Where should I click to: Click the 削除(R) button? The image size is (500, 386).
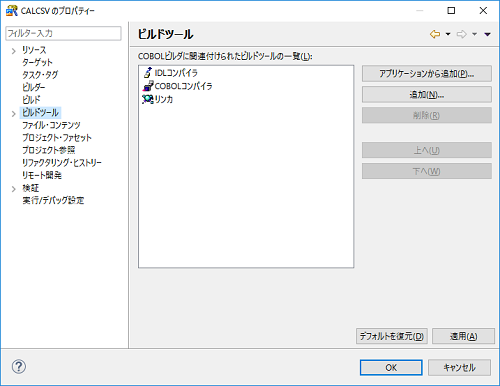[x=427, y=115]
